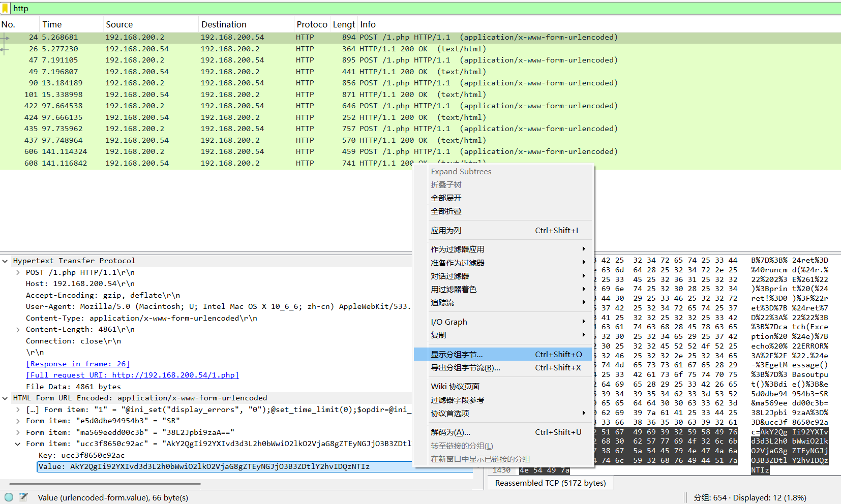Open Wiki 协议页面 from context menu
This screenshot has width=841, height=504.
point(503,387)
